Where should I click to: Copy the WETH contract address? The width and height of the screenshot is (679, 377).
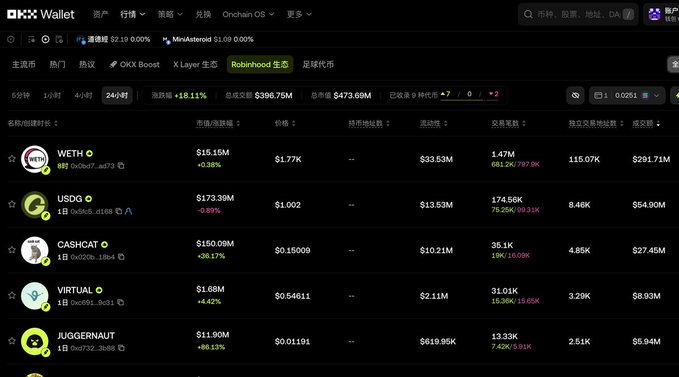(x=121, y=166)
